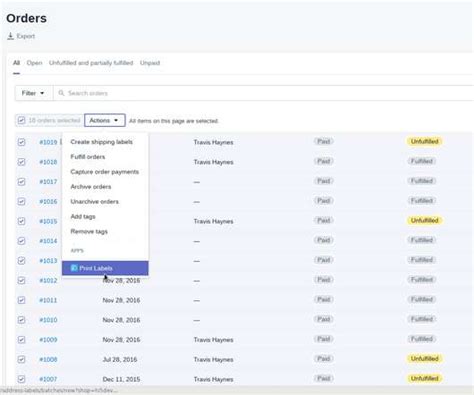Deselect the checkbox for order #1014
The image size is (474, 395).
point(21,241)
